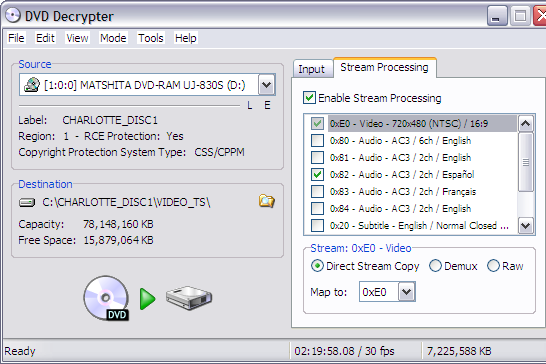The height and width of the screenshot is (364, 546).
Task: Minimize the DVD Decrypter window
Action: pyautogui.click(x=497, y=16)
